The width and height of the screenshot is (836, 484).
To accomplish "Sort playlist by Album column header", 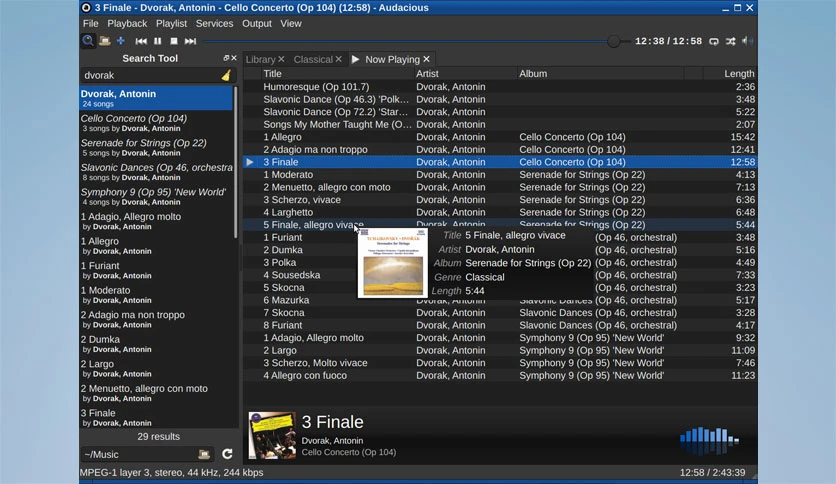I will 600,74.
